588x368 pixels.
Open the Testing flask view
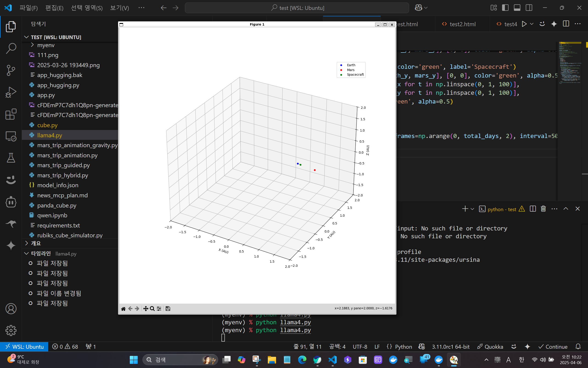coord(11,158)
